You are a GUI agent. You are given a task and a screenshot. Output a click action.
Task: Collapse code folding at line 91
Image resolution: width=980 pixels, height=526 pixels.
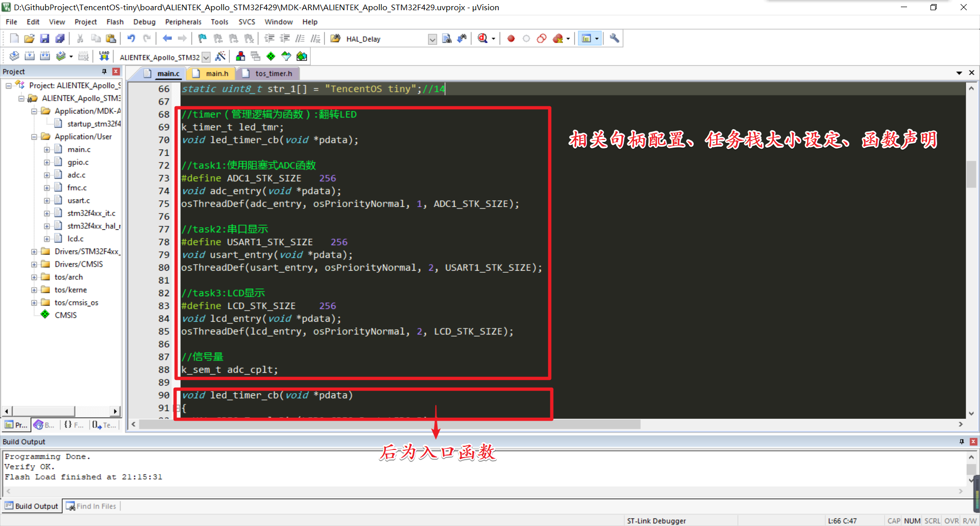(x=177, y=408)
